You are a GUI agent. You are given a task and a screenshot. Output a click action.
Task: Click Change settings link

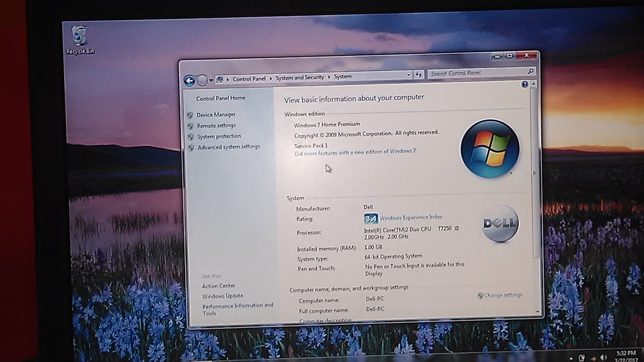pyautogui.click(x=503, y=295)
